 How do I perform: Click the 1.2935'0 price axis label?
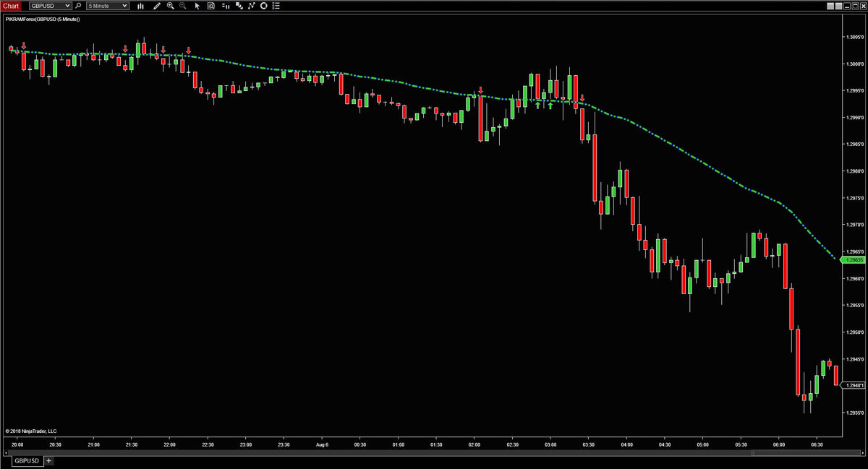(855, 413)
